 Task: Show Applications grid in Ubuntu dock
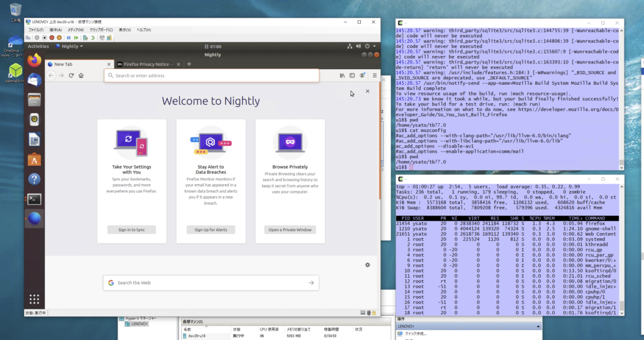(x=35, y=299)
